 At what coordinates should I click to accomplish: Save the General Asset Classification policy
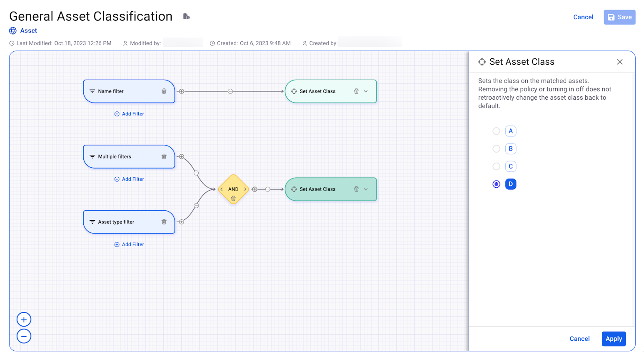pos(619,17)
